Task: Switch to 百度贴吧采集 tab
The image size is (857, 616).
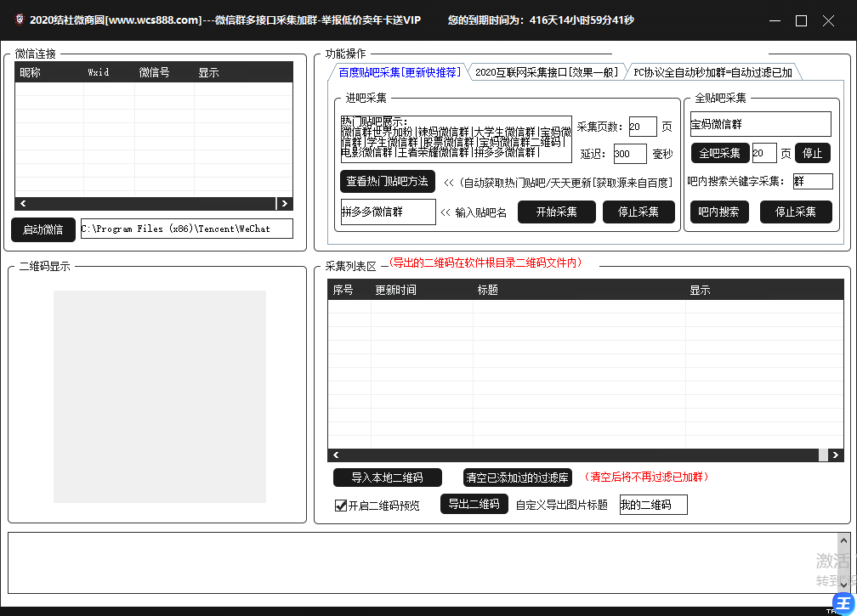Action: [x=400, y=72]
